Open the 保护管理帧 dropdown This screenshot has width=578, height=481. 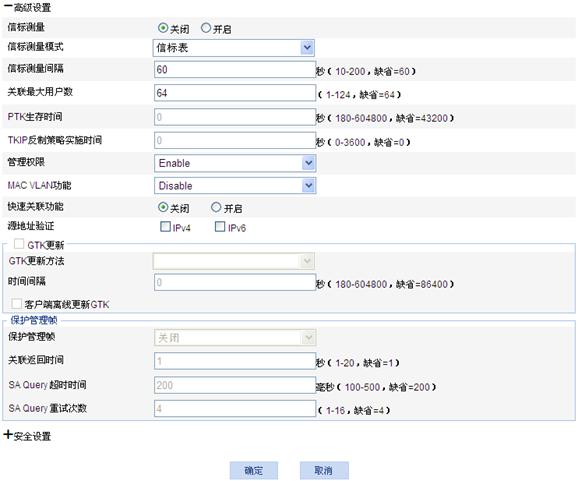235,338
